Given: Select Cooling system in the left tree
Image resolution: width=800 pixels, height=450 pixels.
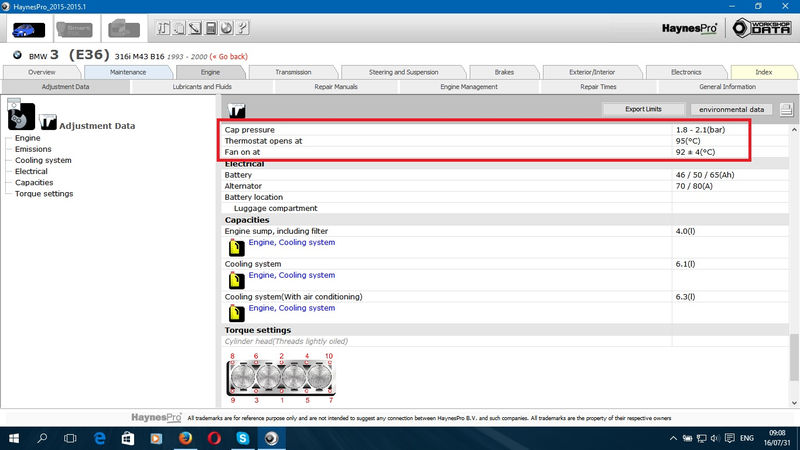Looking at the screenshot, I should click(x=43, y=160).
